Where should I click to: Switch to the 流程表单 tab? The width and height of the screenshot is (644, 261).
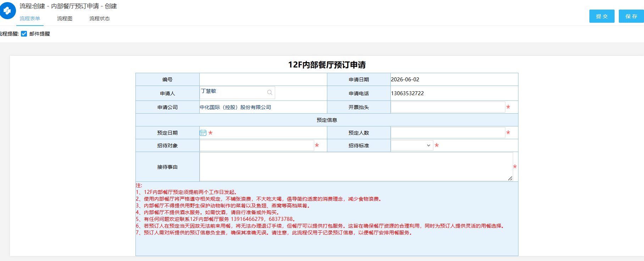[30, 18]
